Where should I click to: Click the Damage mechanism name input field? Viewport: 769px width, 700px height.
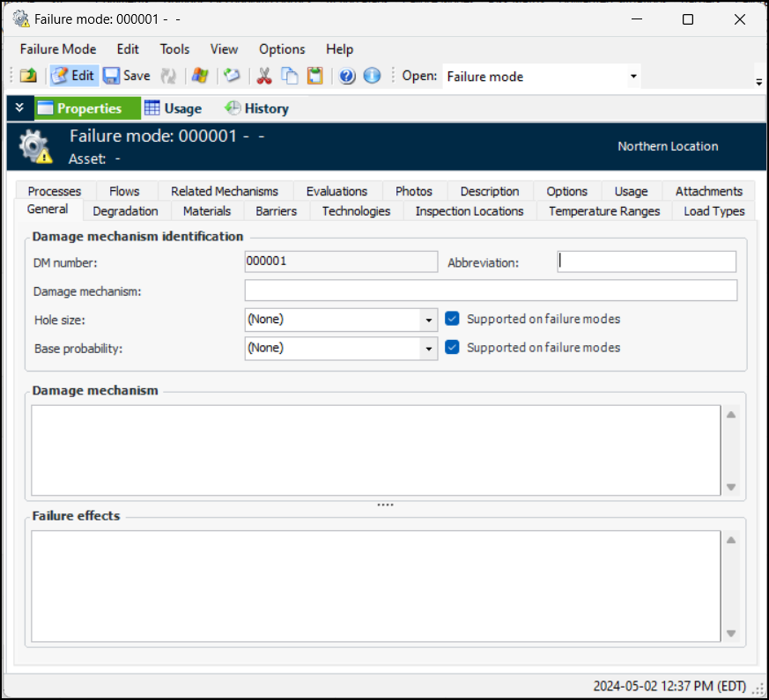pyautogui.click(x=491, y=291)
